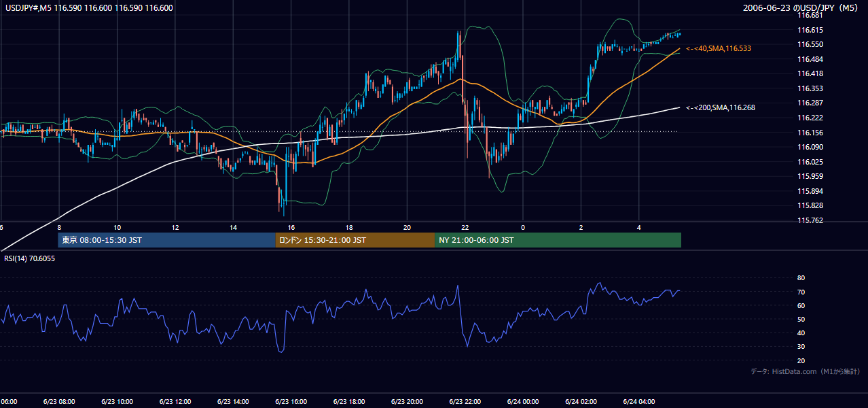
Task: Click the RSI axis level 20
Action: [x=801, y=360]
